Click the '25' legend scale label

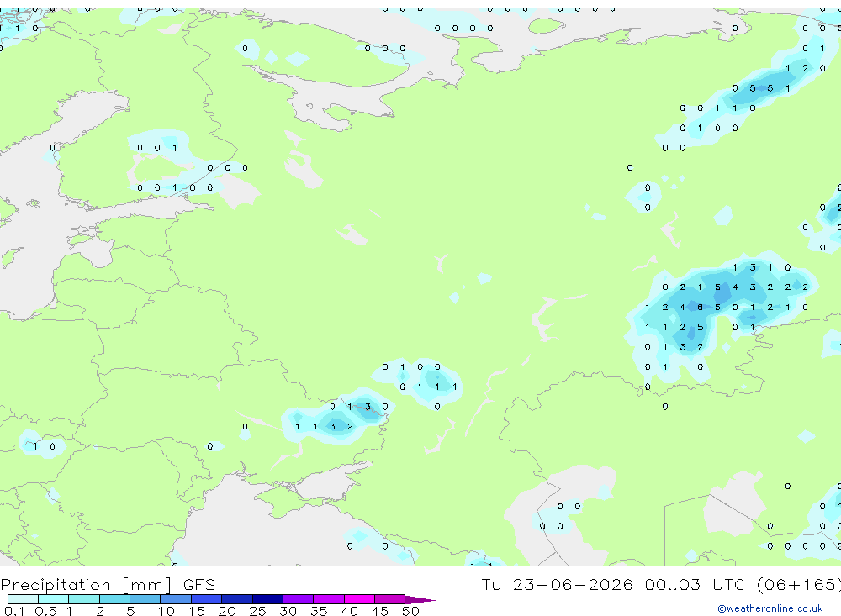[258, 611]
